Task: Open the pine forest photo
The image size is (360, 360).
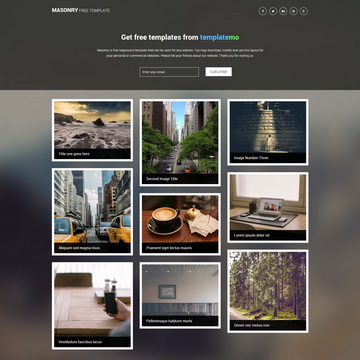Action: pos(268,291)
